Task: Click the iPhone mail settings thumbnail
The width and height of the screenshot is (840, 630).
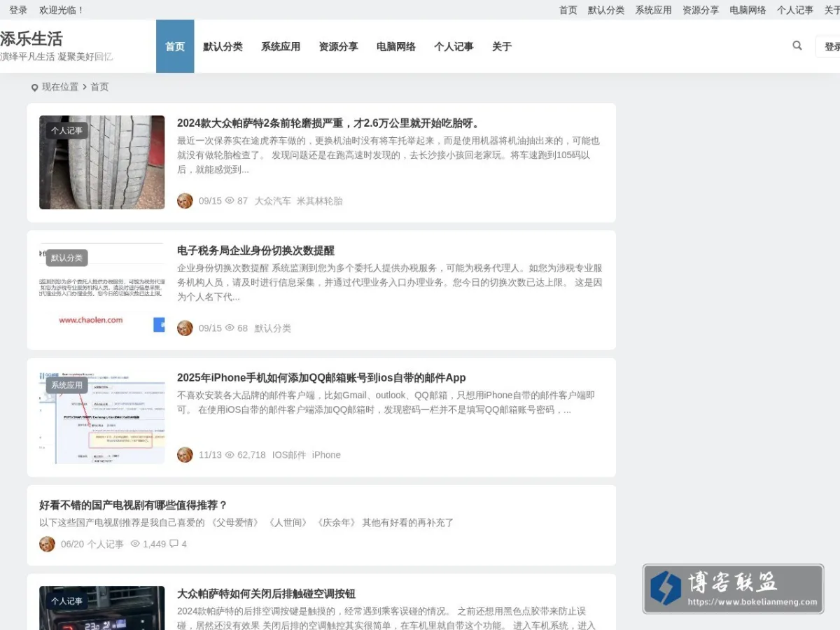Action: [x=102, y=416]
